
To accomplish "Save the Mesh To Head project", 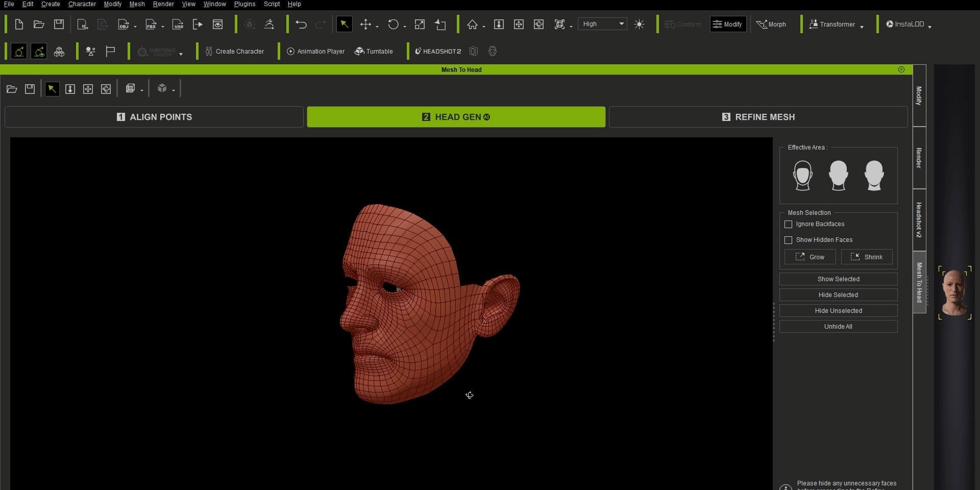I will 30,88.
